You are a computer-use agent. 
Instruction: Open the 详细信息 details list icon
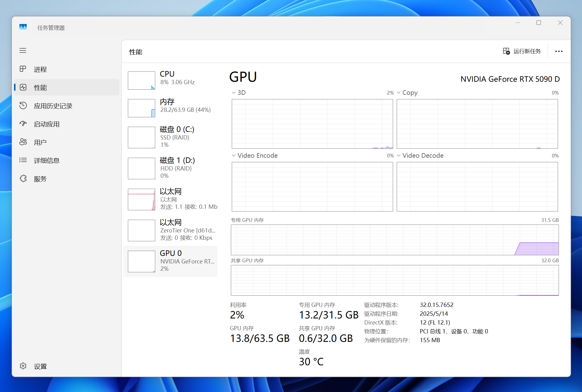coord(23,160)
